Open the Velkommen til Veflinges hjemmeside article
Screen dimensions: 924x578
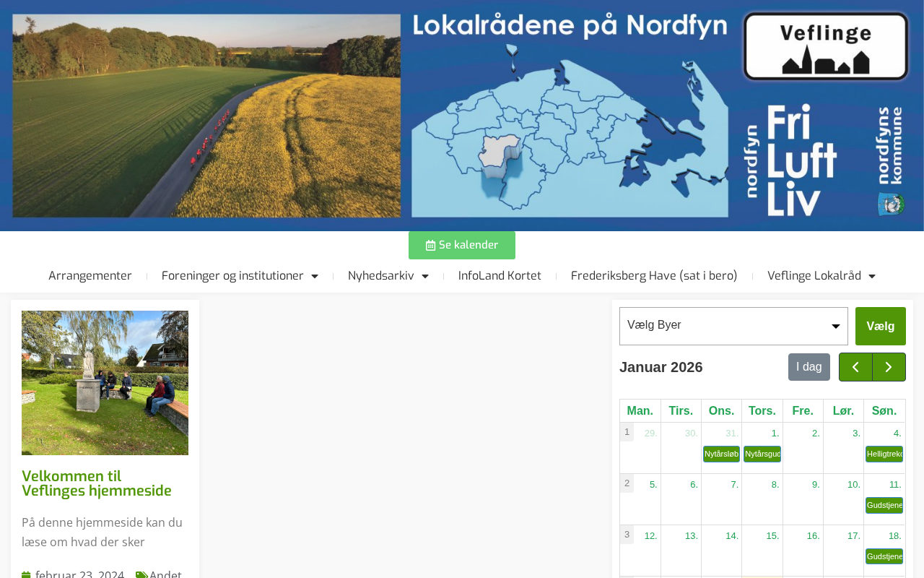point(97,484)
